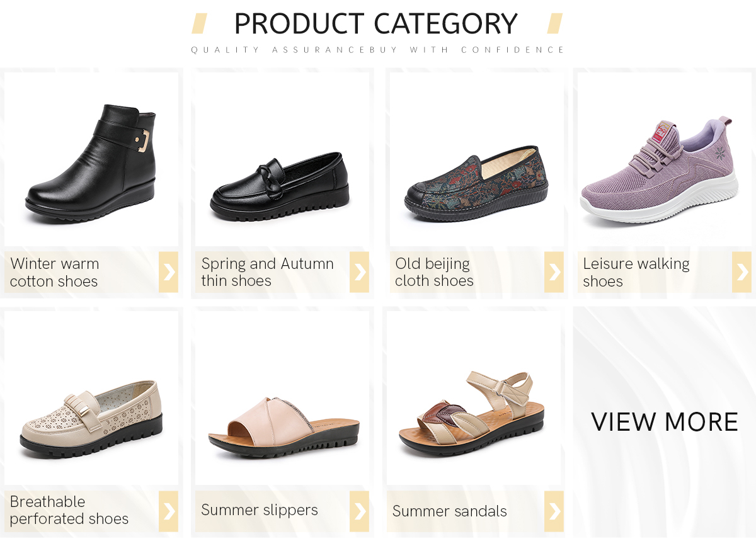The image size is (756, 546).
Task: Select the beige perforated loafer image
Action: 91,419
